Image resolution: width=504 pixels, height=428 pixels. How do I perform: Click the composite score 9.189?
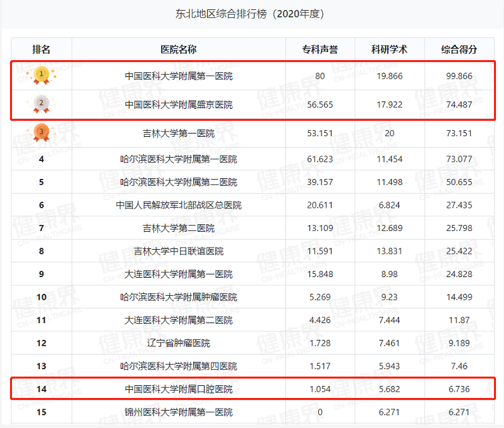tap(459, 343)
